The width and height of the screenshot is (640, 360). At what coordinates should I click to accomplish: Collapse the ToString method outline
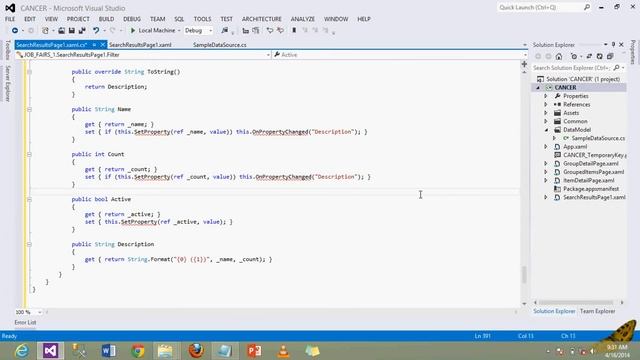pyautogui.click(x=29, y=72)
